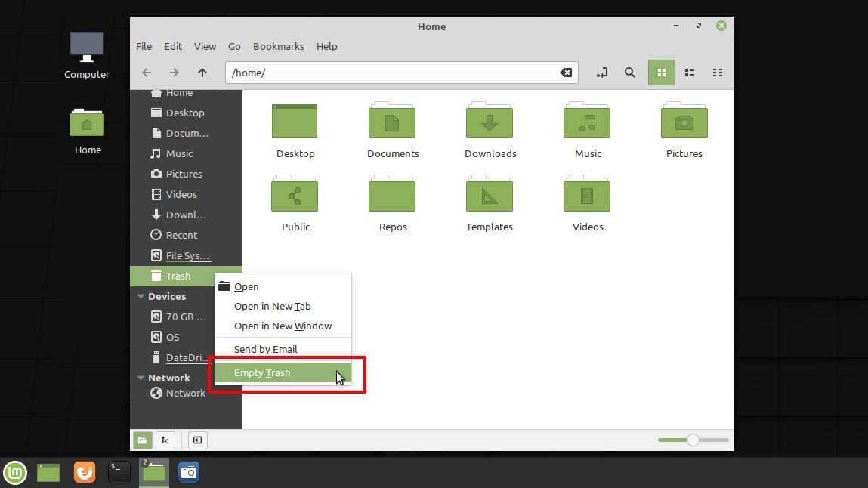Switch to list view mode
Screen dimensions: 868x488
[690, 73]
